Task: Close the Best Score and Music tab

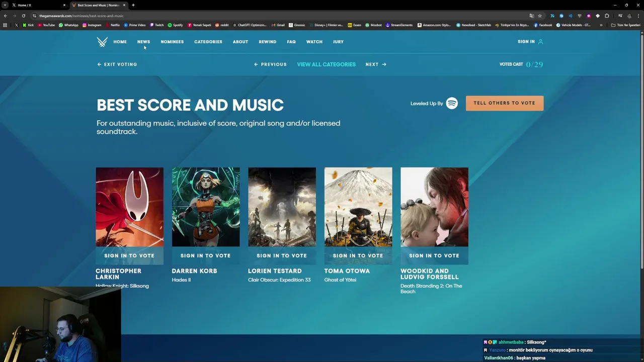Action: point(124,5)
